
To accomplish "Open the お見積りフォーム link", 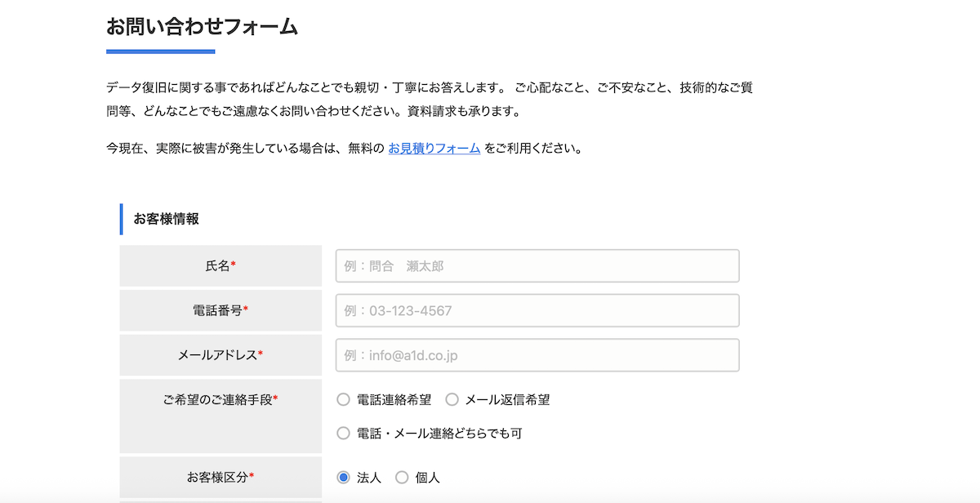I will [434, 149].
